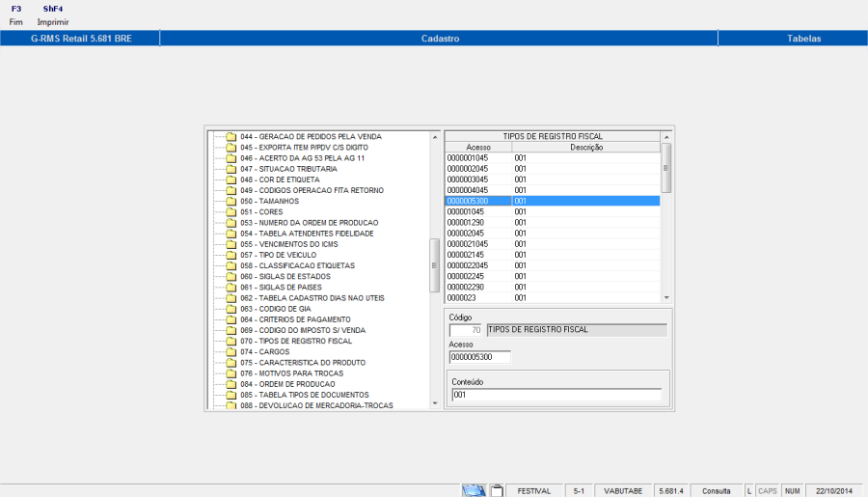Viewport: 868px width, 497px height.
Task: Select table row 000001290
Action: coord(553,222)
